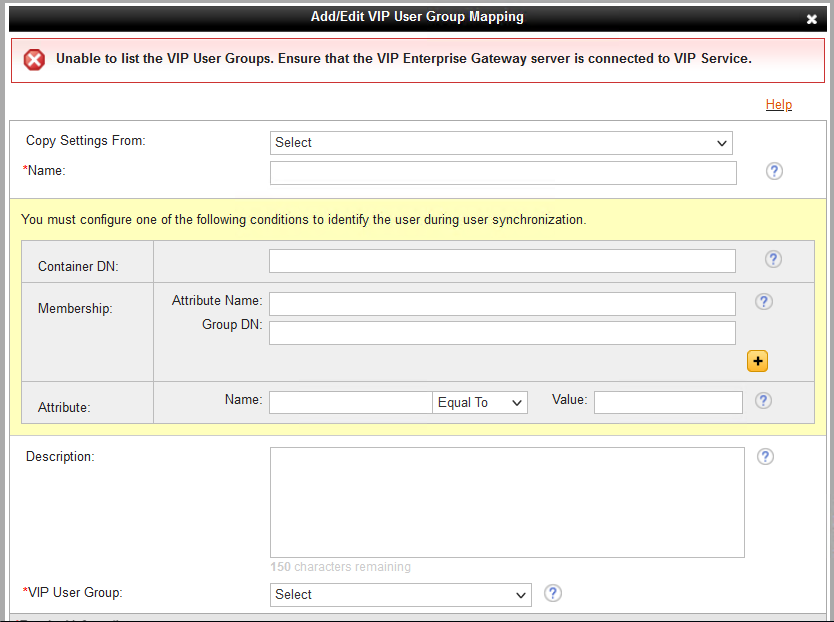Expand the Copy Settings From dropdown

501,143
